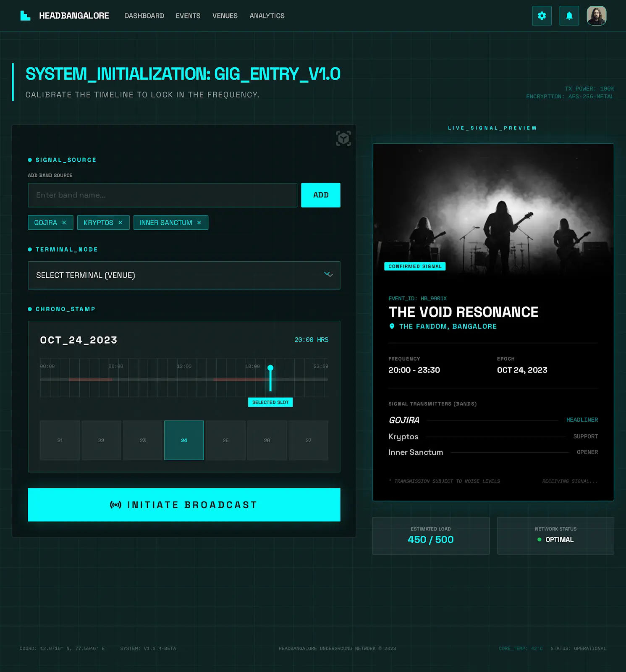The image size is (626, 672).
Task: Remove the KRYPTOS band tag
Action: tap(120, 223)
